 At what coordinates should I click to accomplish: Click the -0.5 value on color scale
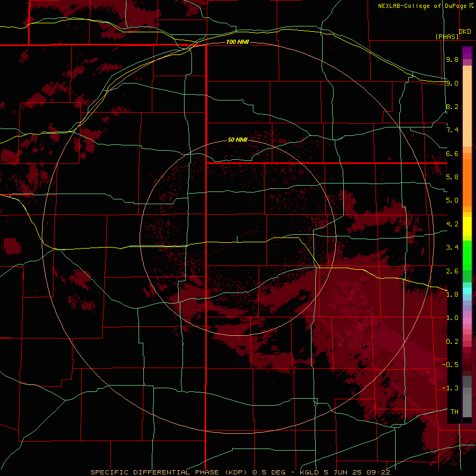[x=450, y=364]
